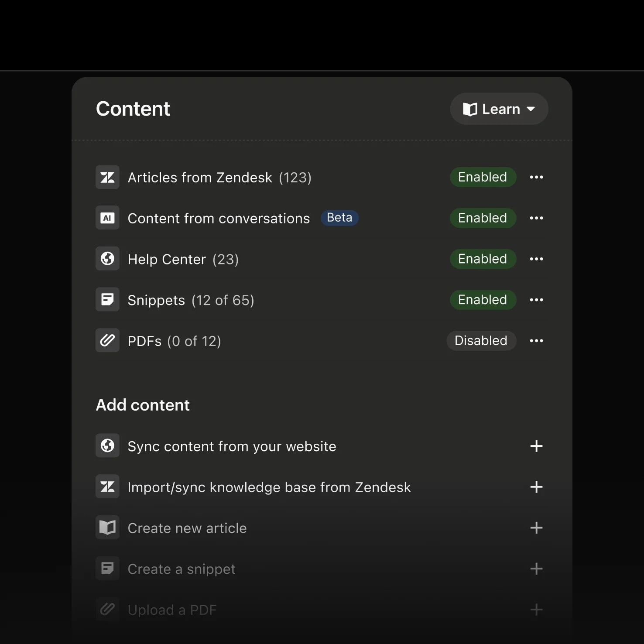Click the paperclip icon beside PDFs (0 of 12)

[107, 340]
